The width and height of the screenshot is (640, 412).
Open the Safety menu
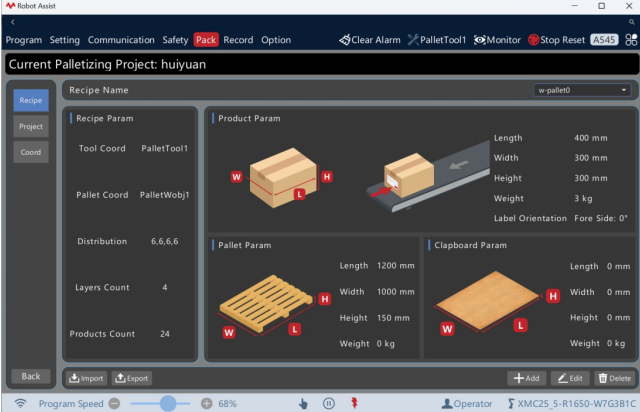coord(175,40)
